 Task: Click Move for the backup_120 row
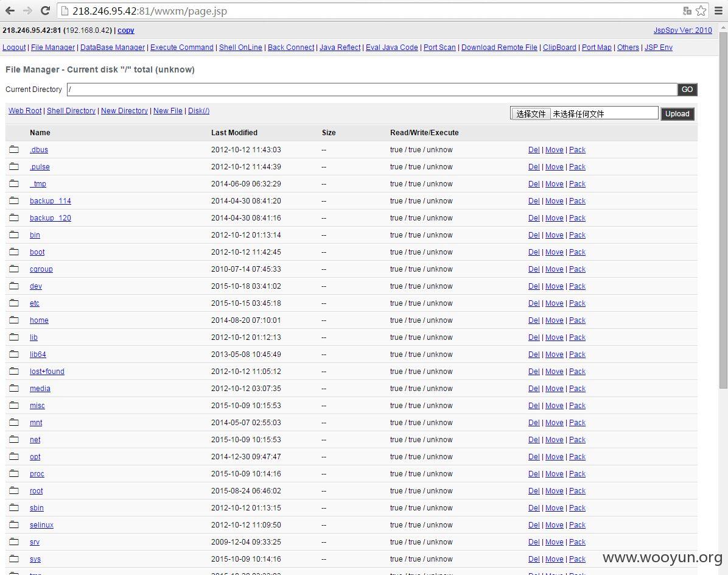point(555,218)
